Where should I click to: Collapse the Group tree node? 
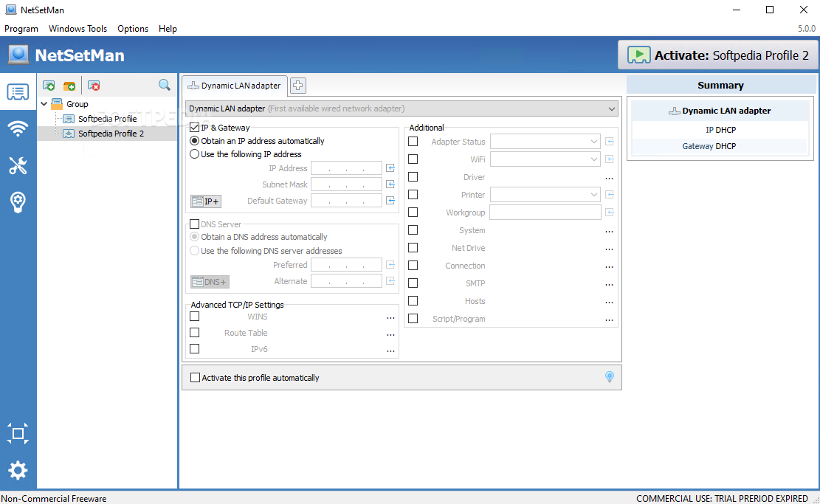coord(44,103)
